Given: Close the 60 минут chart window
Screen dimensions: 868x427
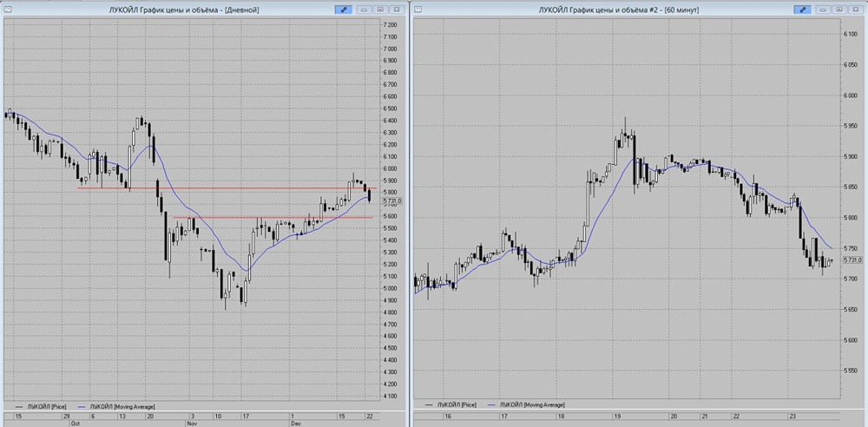Looking at the screenshot, I should [x=855, y=10].
